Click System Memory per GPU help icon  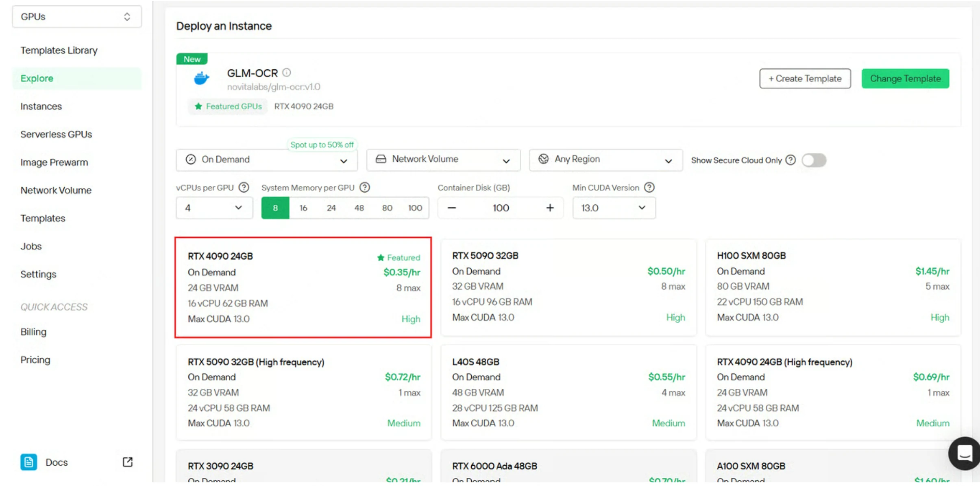pyautogui.click(x=365, y=187)
